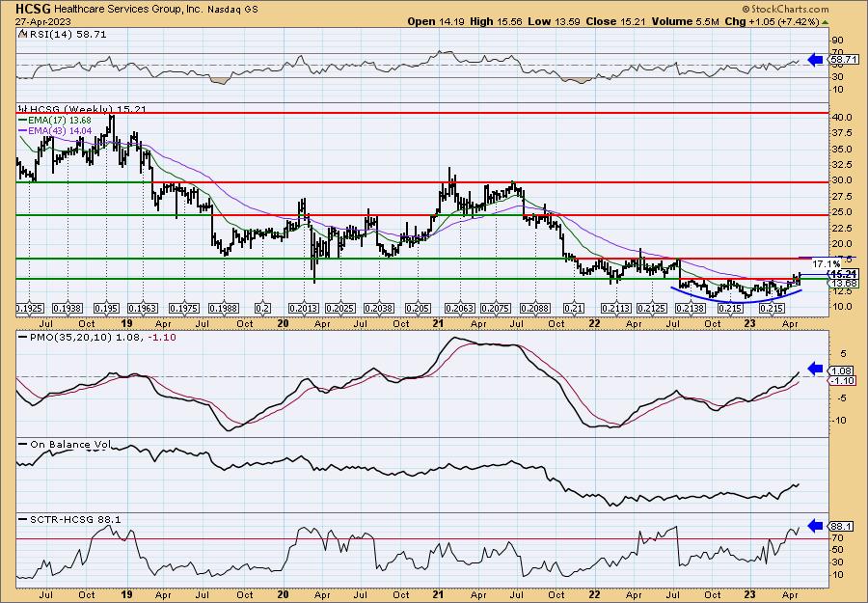Click the 0.2088 dividend marker
This screenshot has width=868, height=603.
(x=535, y=308)
